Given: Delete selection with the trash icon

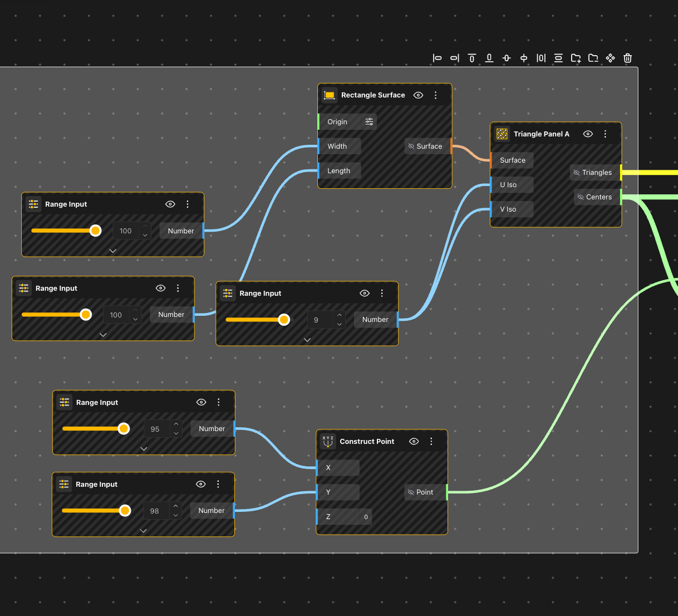Looking at the screenshot, I should [x=627, y=58].
